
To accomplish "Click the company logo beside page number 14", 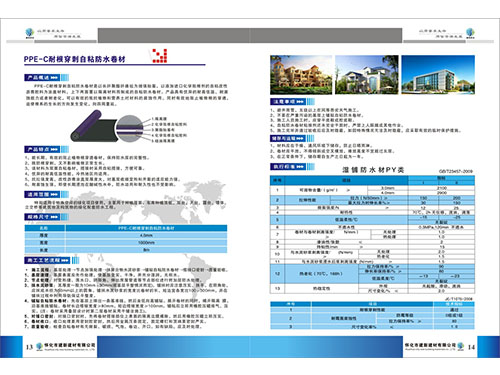I will tap(460, 346).
